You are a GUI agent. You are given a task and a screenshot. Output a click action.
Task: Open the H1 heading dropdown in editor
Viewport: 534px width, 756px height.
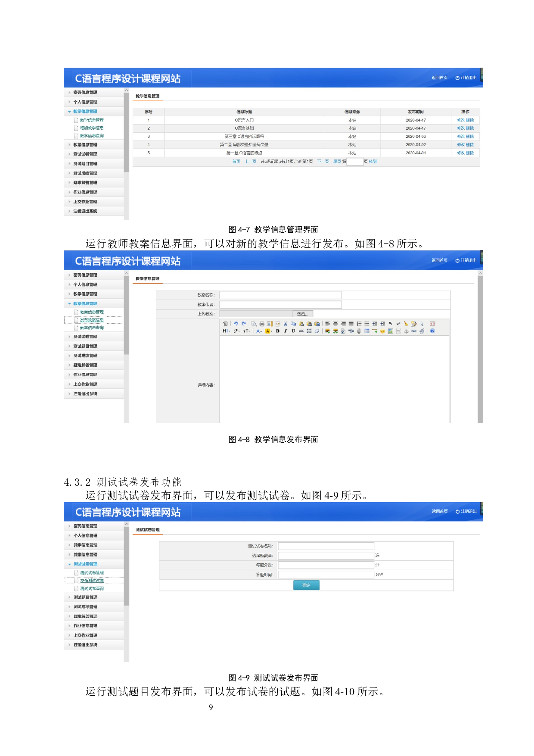coord(226,331)
